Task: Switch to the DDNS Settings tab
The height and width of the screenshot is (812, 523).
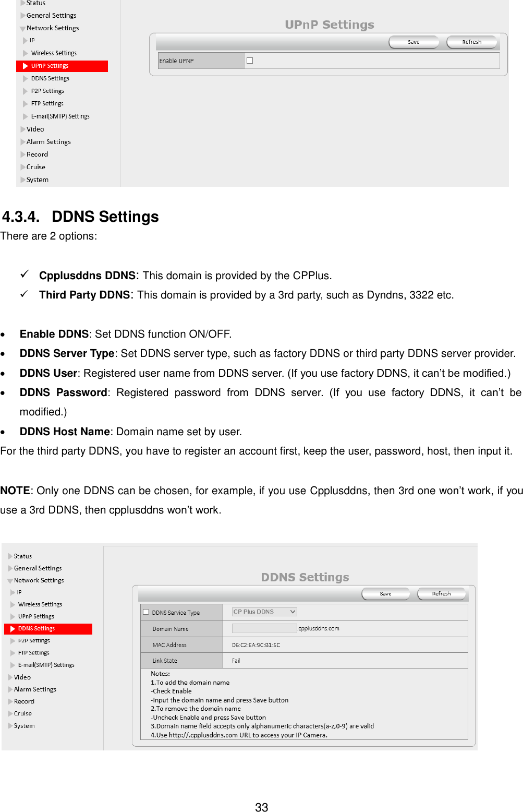Action: tap(37, 628)
